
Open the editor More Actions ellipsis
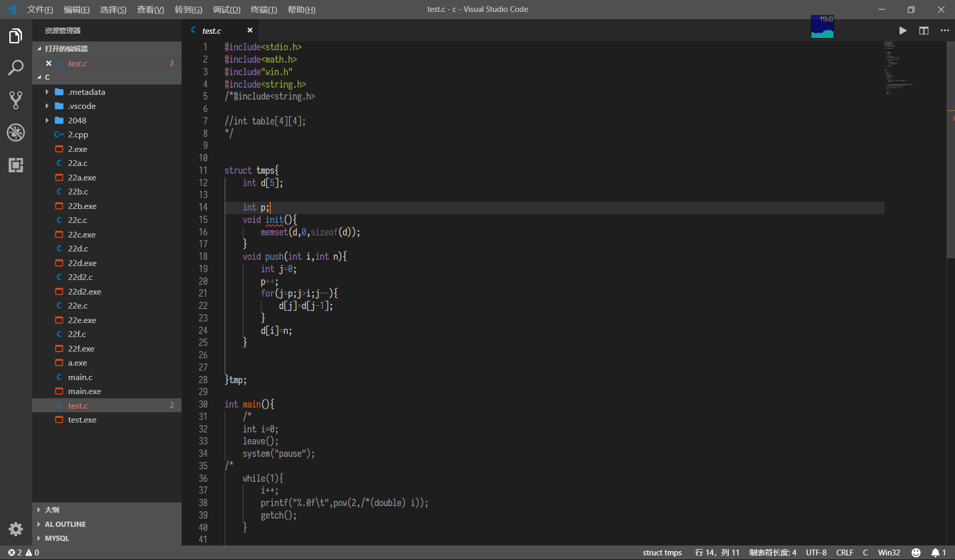[945, 31]
